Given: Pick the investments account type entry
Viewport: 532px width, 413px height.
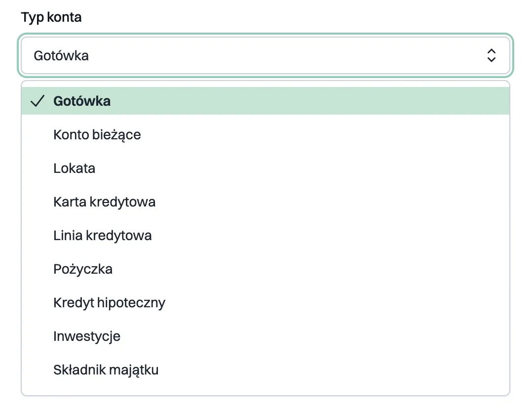Looking at the screenshot, I should point(87,336).
